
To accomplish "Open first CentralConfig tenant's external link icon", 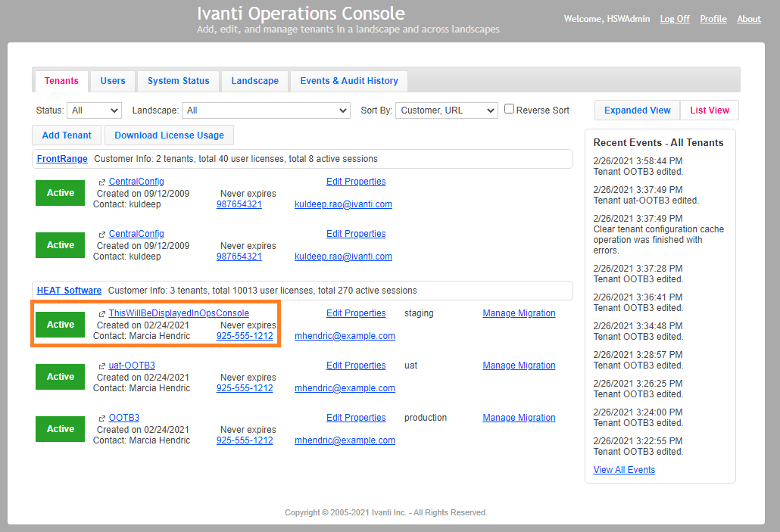I will [101, 181].
